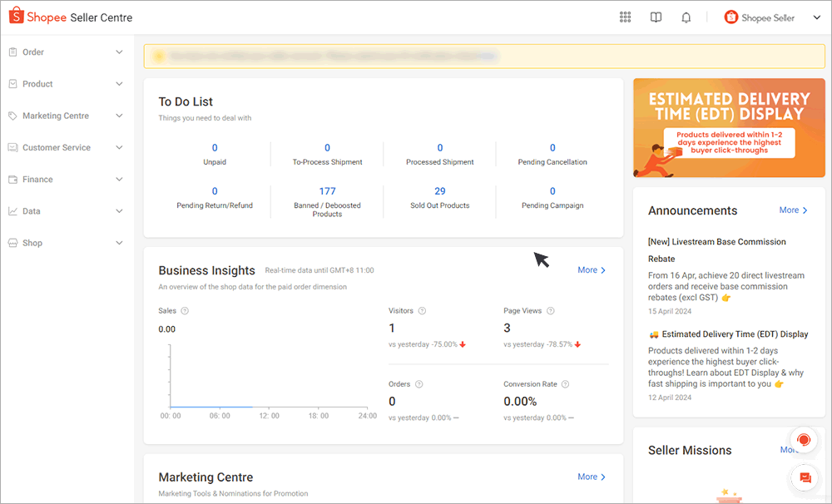The height and width of the screenshot is (504, 832).
Task: Click the Shopee Seller avatar icon
Action: click(x=731, y=17)
